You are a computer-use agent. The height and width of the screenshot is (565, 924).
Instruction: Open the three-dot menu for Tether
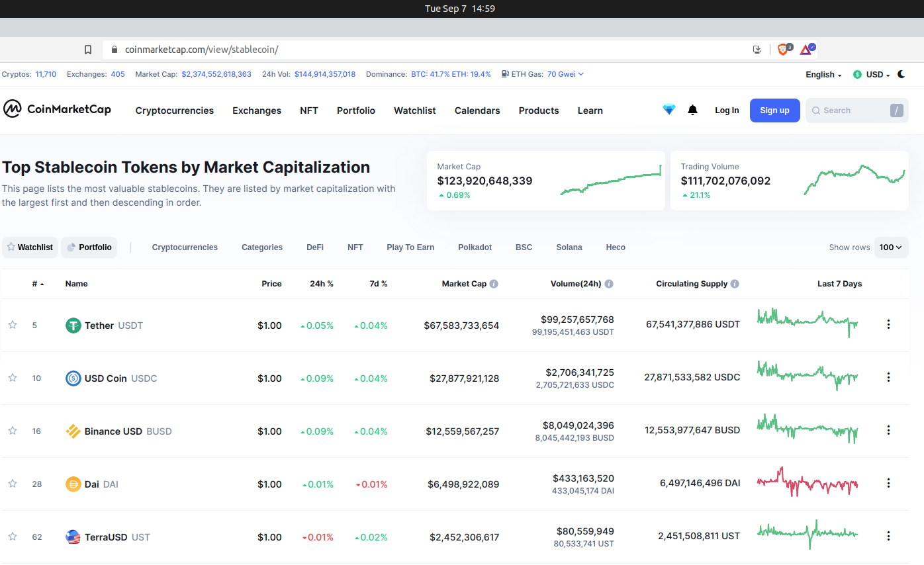click(888, 324)
